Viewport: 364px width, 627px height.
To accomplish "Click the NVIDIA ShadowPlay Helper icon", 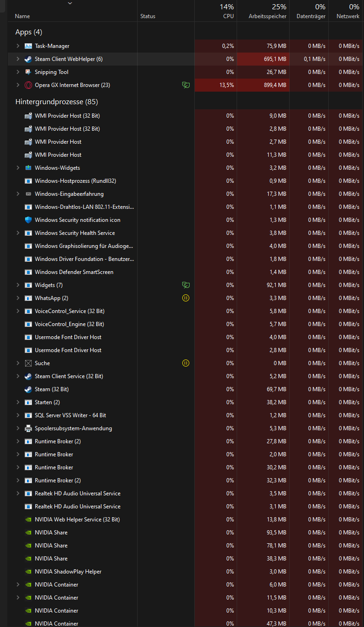I will (28, 572).
